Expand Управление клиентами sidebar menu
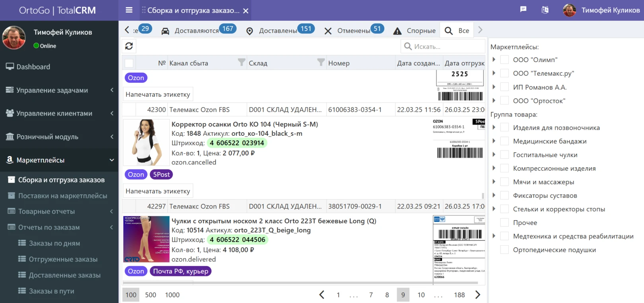Viewport: 644px width, 303px height. tap(60, 113)
